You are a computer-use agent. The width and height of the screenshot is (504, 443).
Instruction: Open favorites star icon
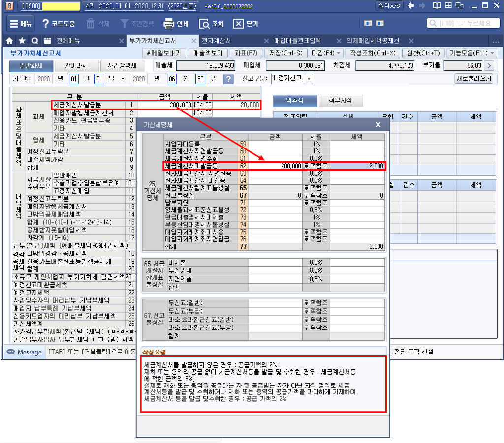[22, 41]
